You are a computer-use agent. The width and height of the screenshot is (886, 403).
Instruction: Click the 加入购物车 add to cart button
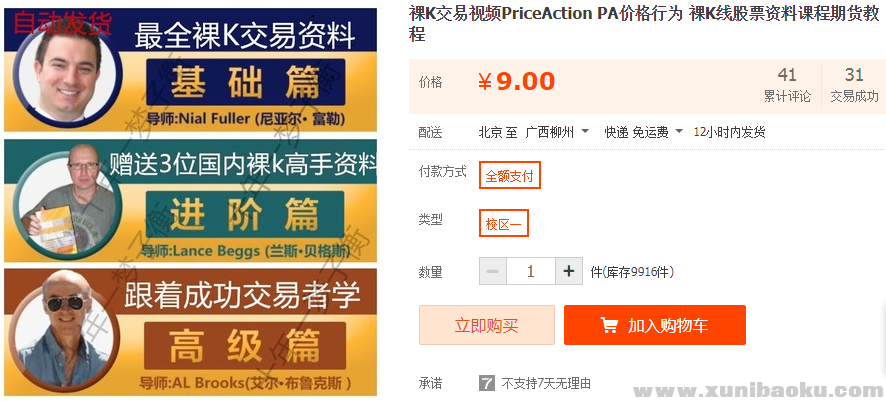(x=654, y=325)
